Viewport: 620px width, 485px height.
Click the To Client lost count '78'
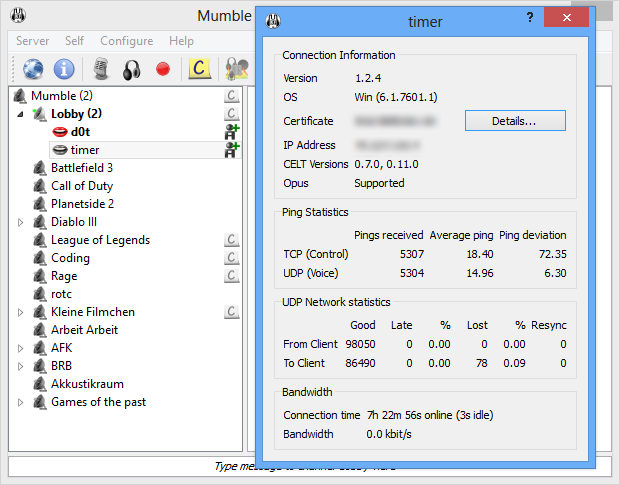(482, 363)
